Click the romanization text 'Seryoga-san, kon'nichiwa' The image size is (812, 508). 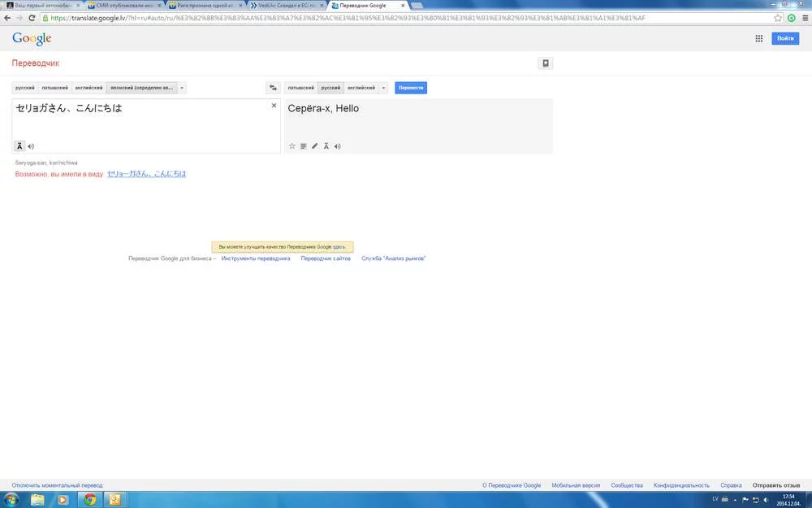pos(46,163)
